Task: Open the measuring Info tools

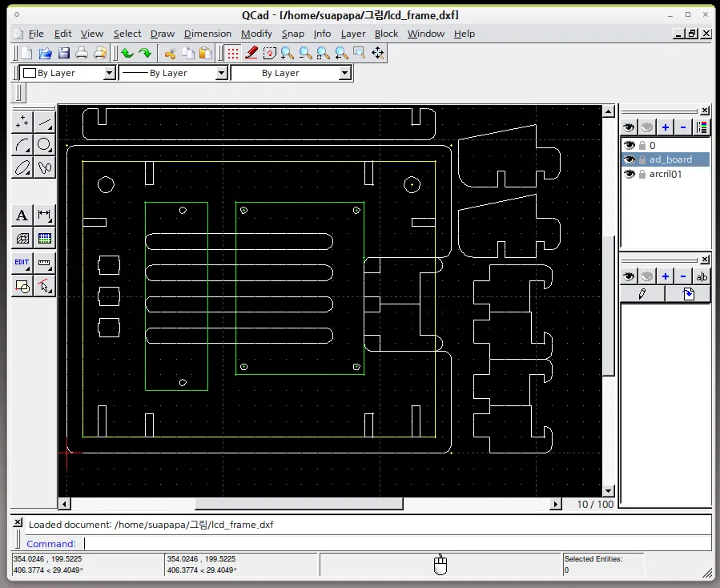Action: click(45, 263)
